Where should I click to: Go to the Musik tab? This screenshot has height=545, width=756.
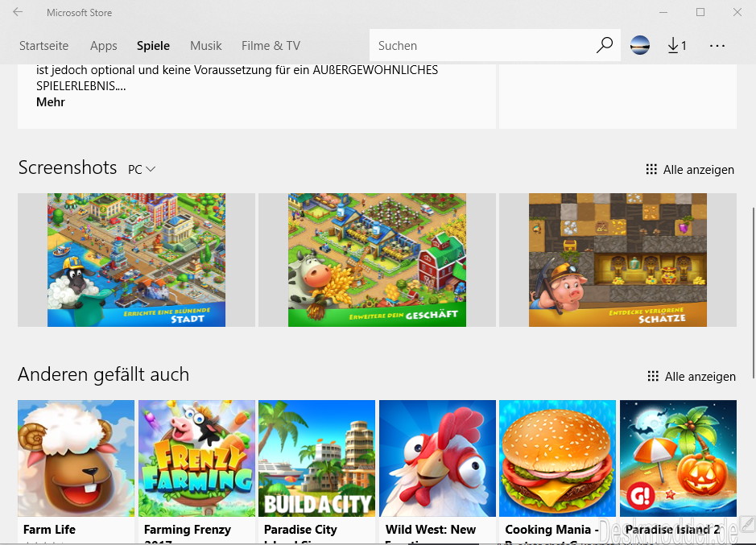point(206,46)
